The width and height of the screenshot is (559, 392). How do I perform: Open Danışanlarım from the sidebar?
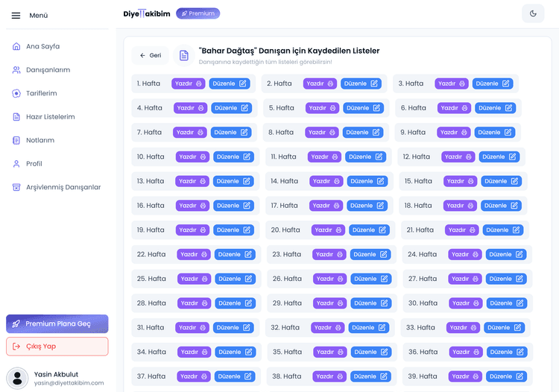coord(48,70)
